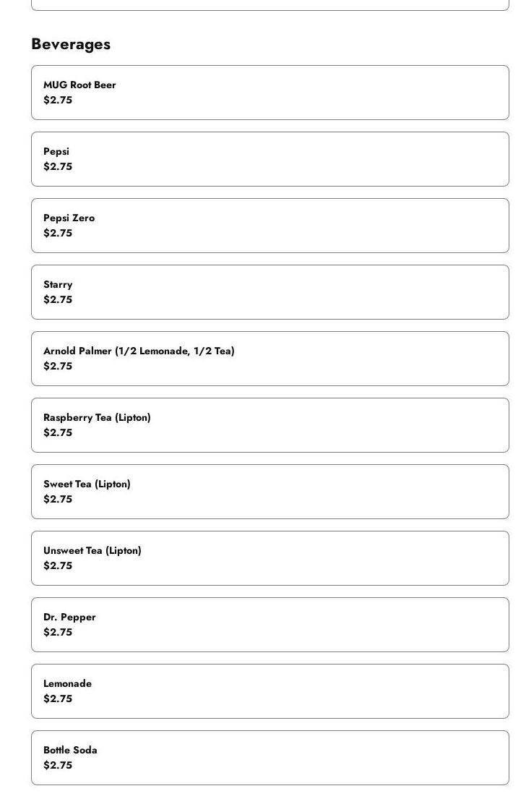Click the $2.75 price under Pepsi
The height and width of the screenshot is (812, 526).
(58, 166)
